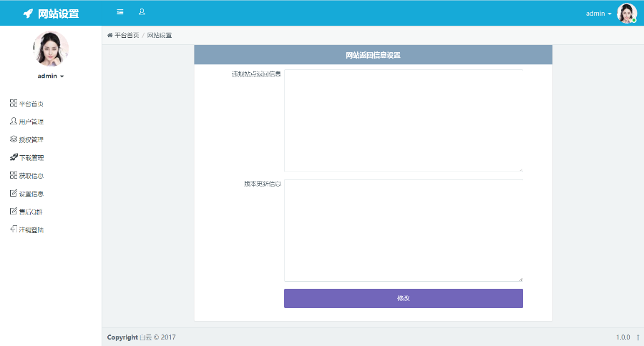Viewport: 644px width, 346px height.
Task: Click the 网站设置 title in header
Action: coord(59,14)
